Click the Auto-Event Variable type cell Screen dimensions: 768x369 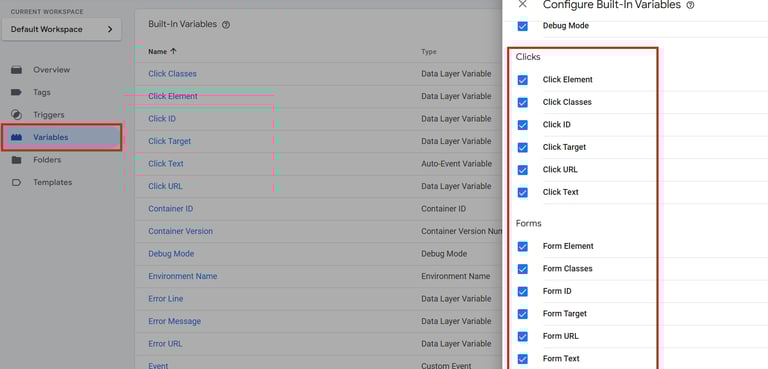coord(456,164)
